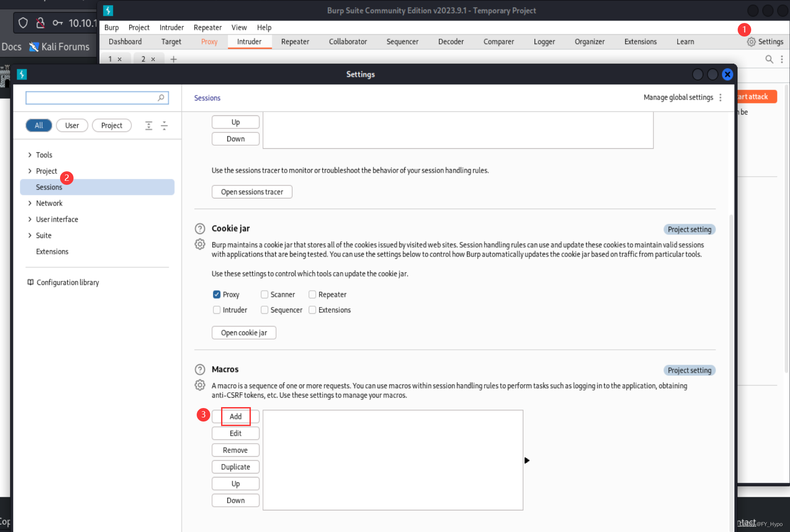Enable Intruder cookie jar checkbox

217,310
